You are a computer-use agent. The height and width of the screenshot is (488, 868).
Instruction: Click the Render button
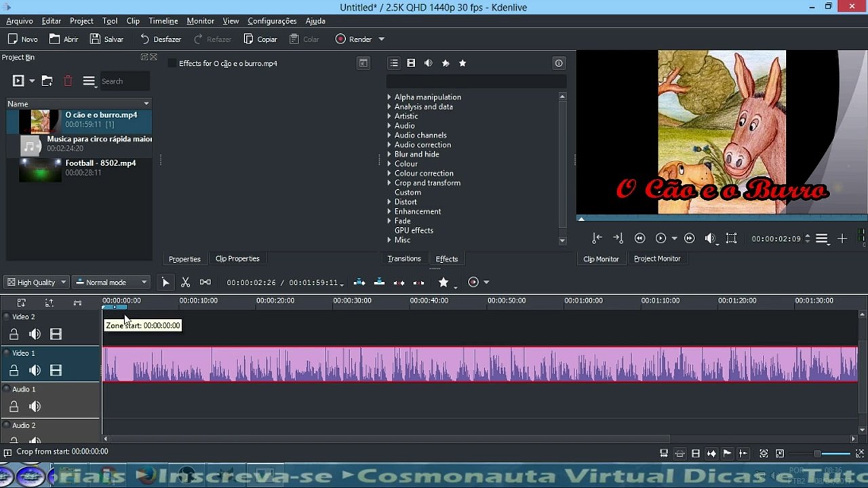coord(353,39)
